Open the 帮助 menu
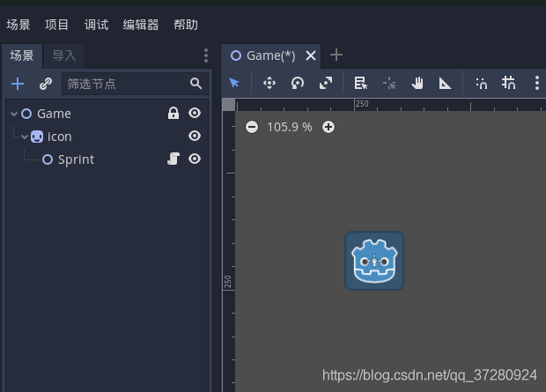The image size is (546, 392). (x=186, y=25)
